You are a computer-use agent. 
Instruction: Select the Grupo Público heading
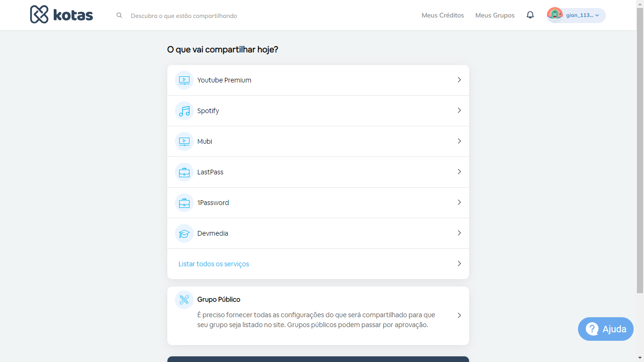[x=219, y=299]
